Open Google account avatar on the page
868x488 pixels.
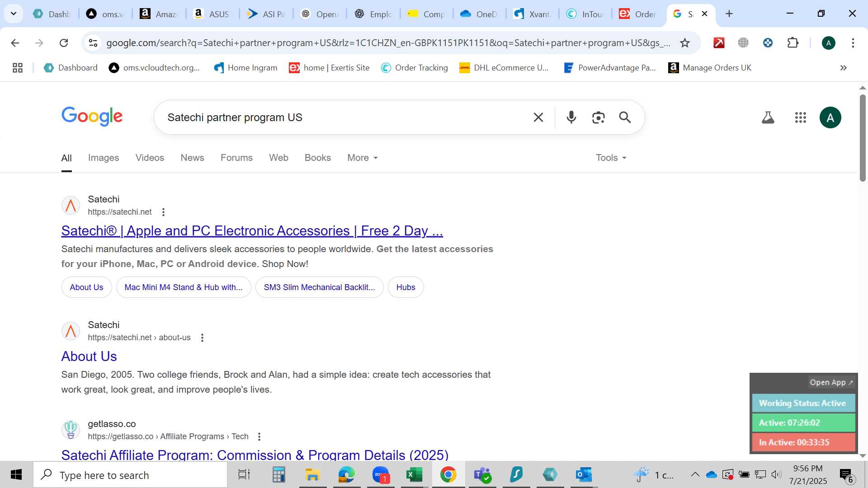point(830,117)
